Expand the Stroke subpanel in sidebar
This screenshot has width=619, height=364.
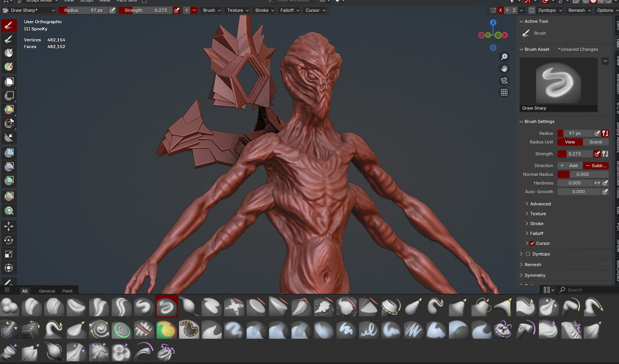tap(537, 224)
